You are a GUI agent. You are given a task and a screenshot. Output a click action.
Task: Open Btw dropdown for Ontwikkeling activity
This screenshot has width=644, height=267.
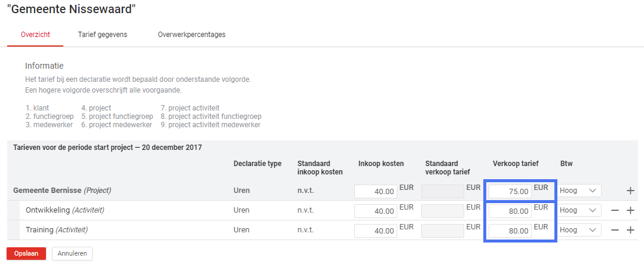click(579, 210)
